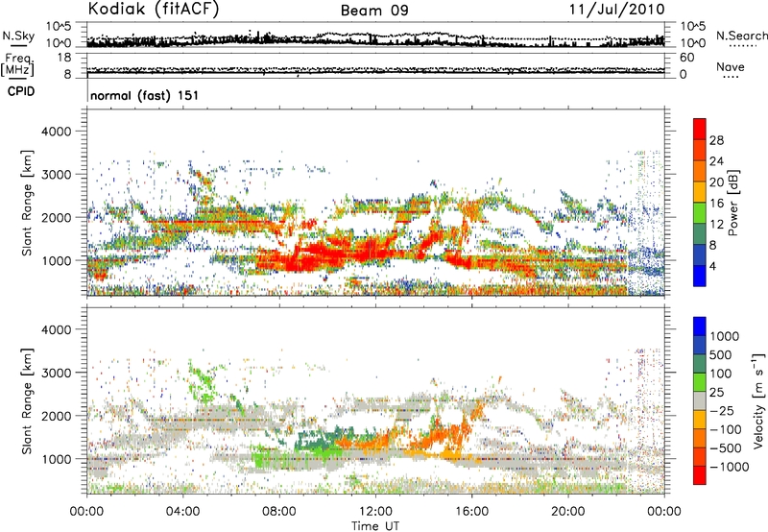Click the red segment of power colorbar
The width and height of the screenshot is (768, 532).
700,129
